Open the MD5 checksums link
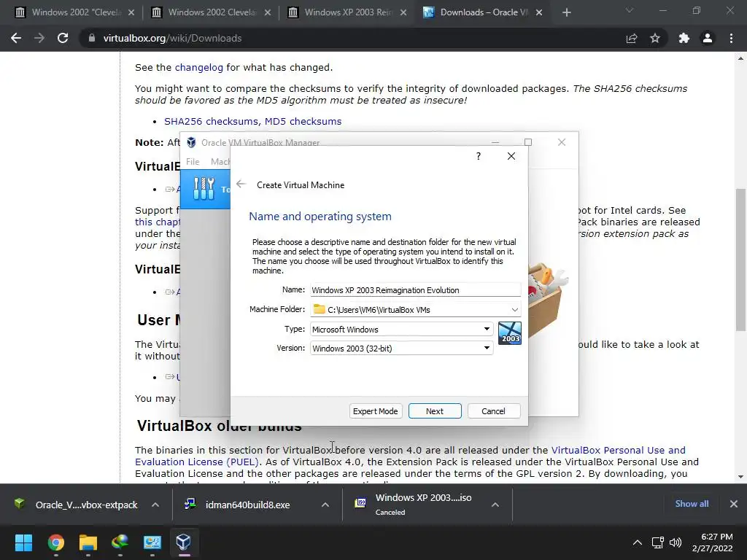The height and width of the screenshot is (560, 747). [303, 122]
